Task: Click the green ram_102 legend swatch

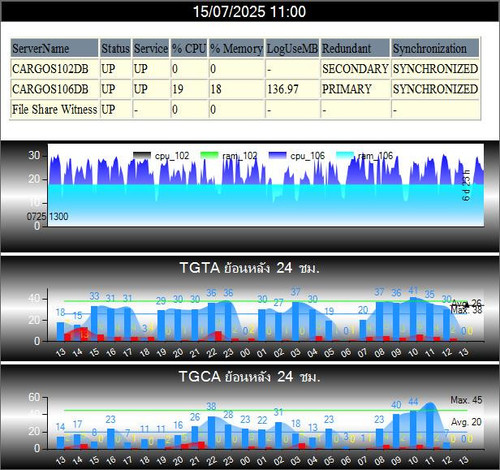Action: click(209, 155)
